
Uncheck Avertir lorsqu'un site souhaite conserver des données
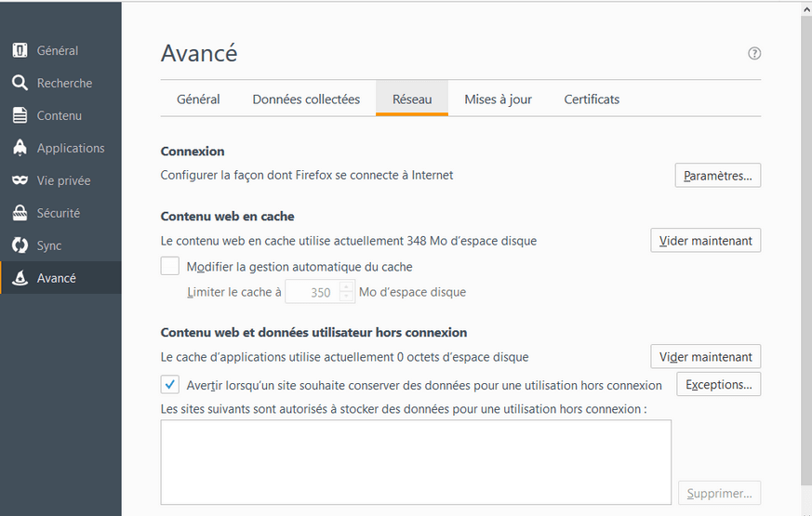[x=170, y=385]
